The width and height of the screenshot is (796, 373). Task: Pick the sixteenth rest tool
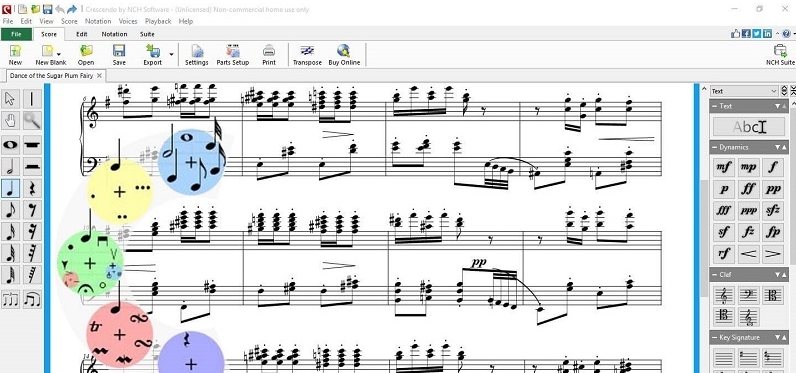tap(32, 232)
